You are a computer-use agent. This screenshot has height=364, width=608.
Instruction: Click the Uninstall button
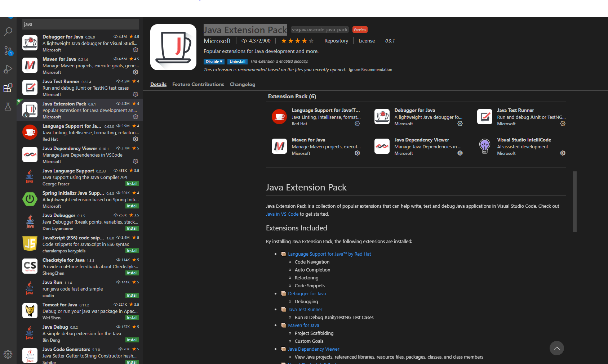click(238, 62)
